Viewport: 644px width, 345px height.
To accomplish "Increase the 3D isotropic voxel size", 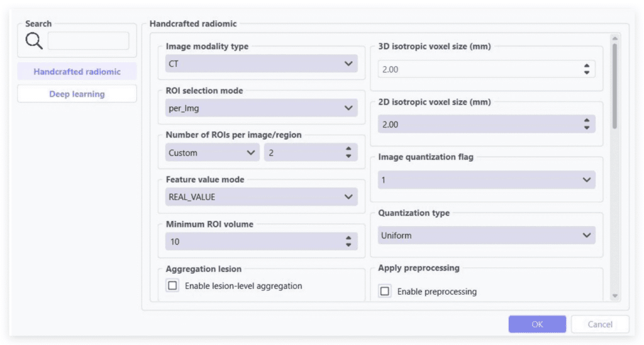I will pos(586,66).
